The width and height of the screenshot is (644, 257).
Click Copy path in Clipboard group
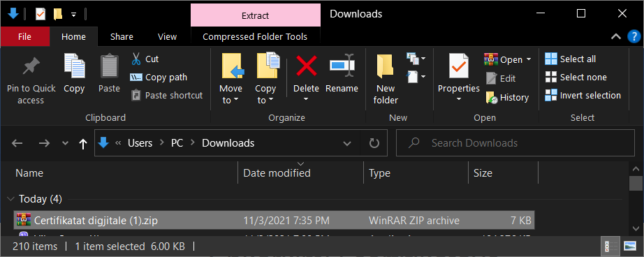[x=158, y=78]
